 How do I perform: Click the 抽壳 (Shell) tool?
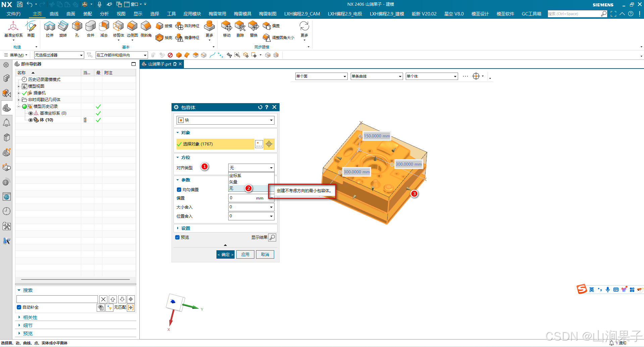164,38
